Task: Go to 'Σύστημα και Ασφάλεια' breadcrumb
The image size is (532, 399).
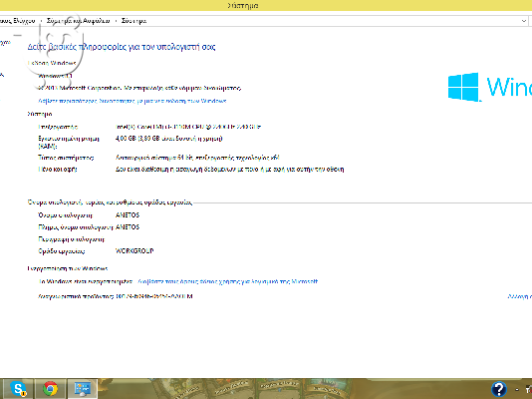Action: (x=78, y=21)
